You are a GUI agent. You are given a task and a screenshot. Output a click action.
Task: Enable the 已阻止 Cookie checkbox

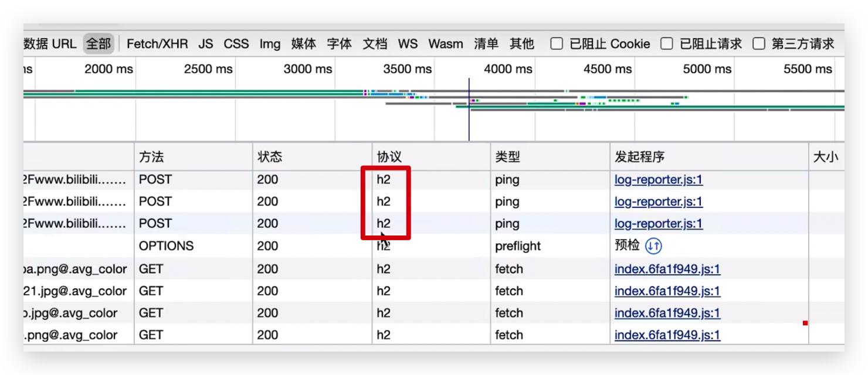[x=555, y=43]
